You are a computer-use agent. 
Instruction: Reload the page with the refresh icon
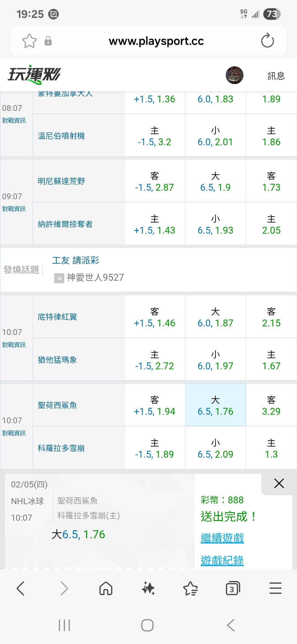coord(267,41)
